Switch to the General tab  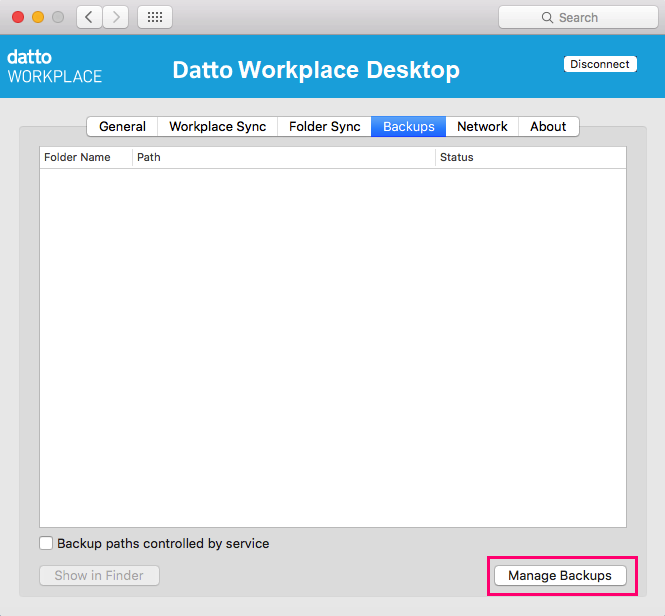(x=122, y=126)
